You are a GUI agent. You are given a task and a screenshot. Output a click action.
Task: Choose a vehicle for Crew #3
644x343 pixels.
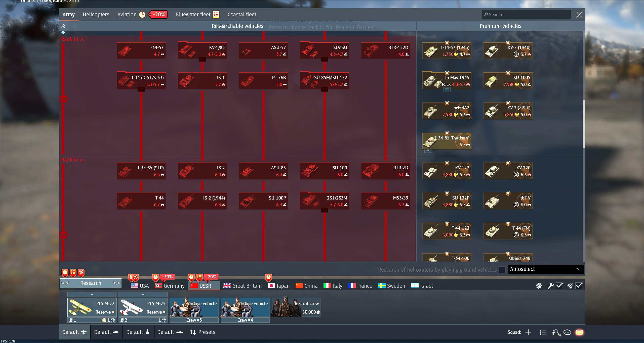[x=194, y=307]
